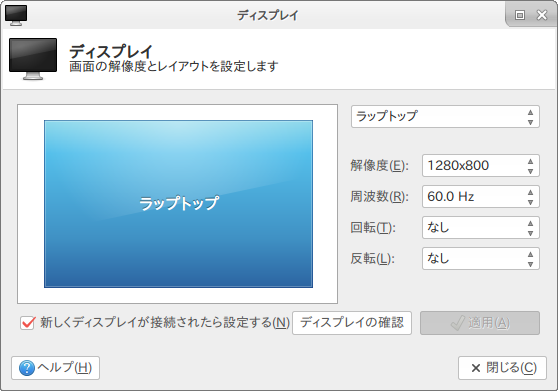Open the ラップトップ display selector dropdown

tap(445, 116)
